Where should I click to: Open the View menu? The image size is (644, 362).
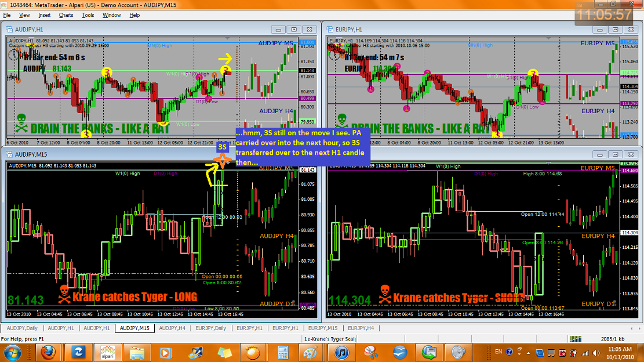tap(24, 15)
